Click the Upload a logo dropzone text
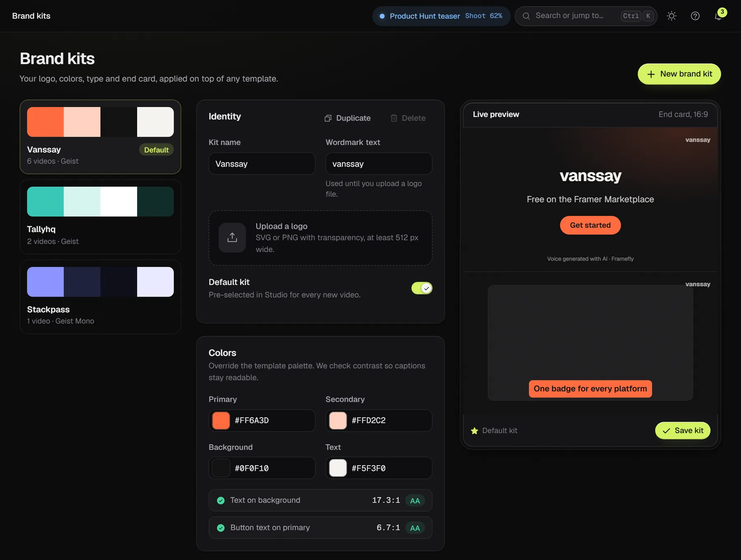The height and width of the screenshot is (560, 741). tap(282, 226)
